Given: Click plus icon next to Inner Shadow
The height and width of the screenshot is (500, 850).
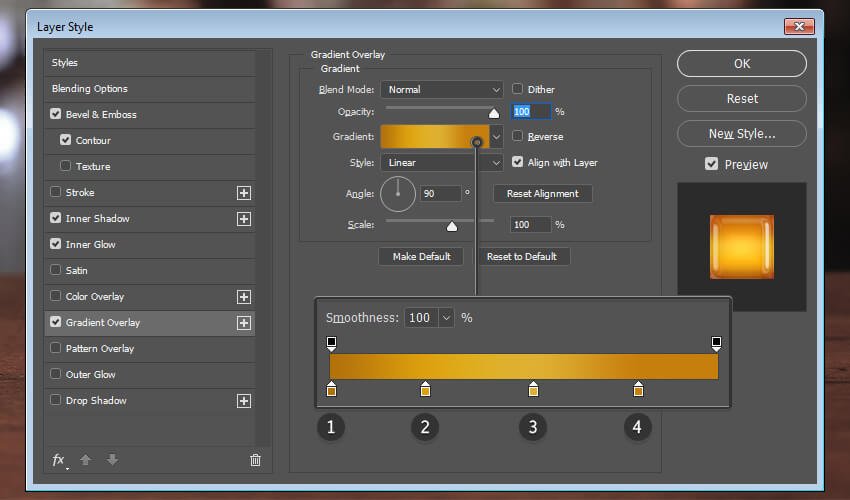Looking at the screenshot, I should pyautogui.click(x=244, y=219).
